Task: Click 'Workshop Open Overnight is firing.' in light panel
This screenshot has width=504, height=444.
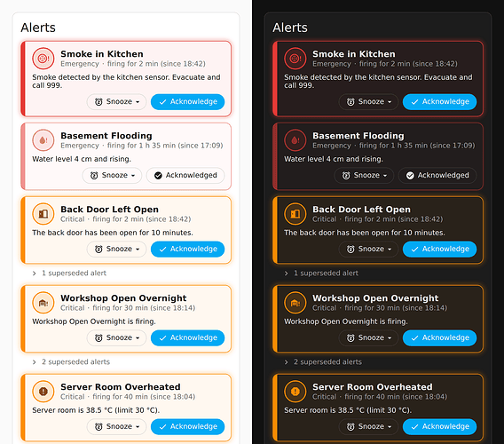Action: [94, 321]
